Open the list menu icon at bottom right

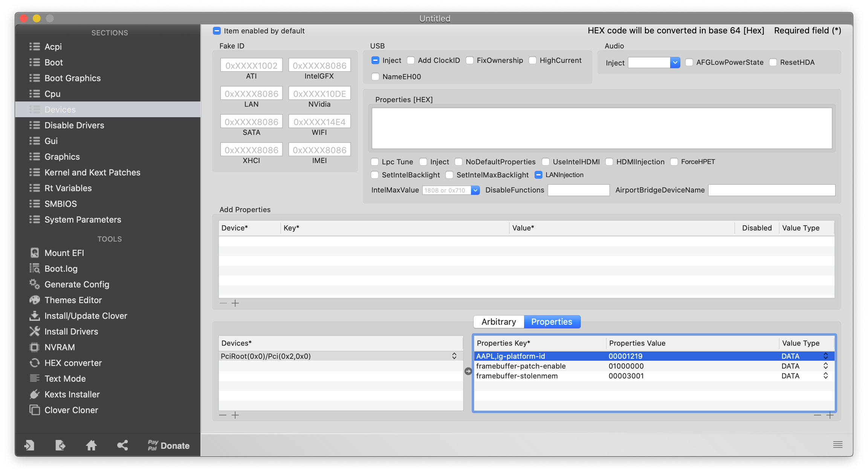837,445
